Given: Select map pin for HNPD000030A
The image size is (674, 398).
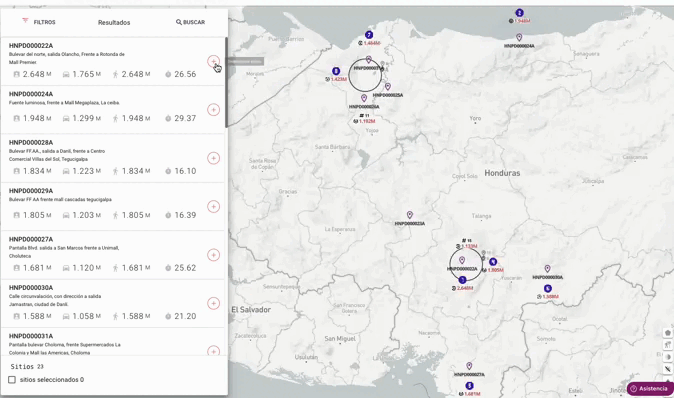Looking at the screenshot, I should tap(547, 269).
